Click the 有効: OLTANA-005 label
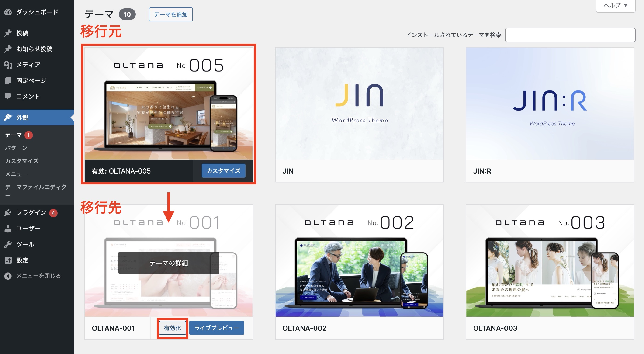The image size is (644, 354). click(x=121, y=171)
